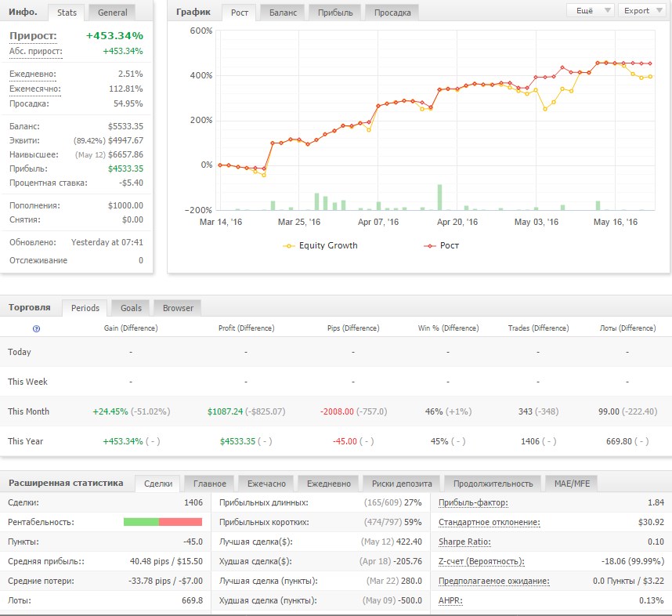Click the help question mark icon in Periods table

point(37,329)
